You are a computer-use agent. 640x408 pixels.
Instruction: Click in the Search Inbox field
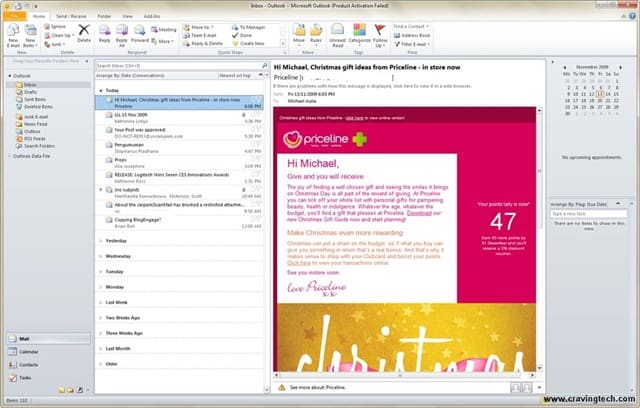point(179,65)
